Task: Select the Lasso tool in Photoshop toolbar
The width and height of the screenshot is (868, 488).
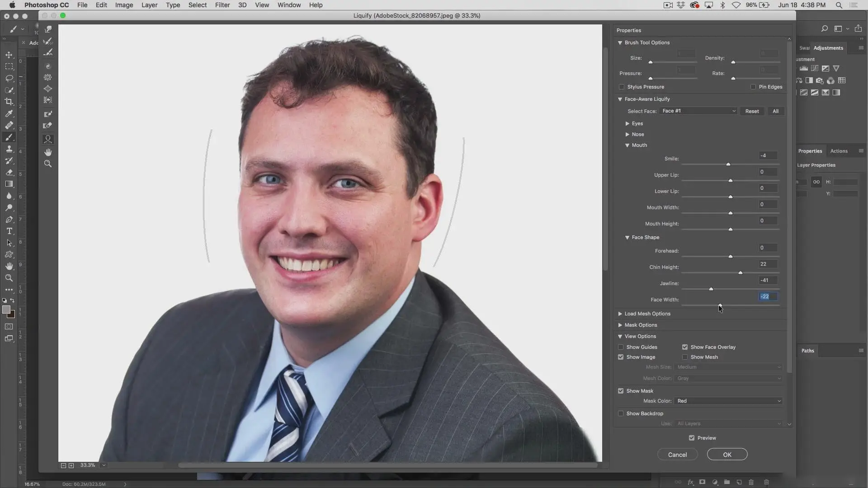Action: [9, 78]
